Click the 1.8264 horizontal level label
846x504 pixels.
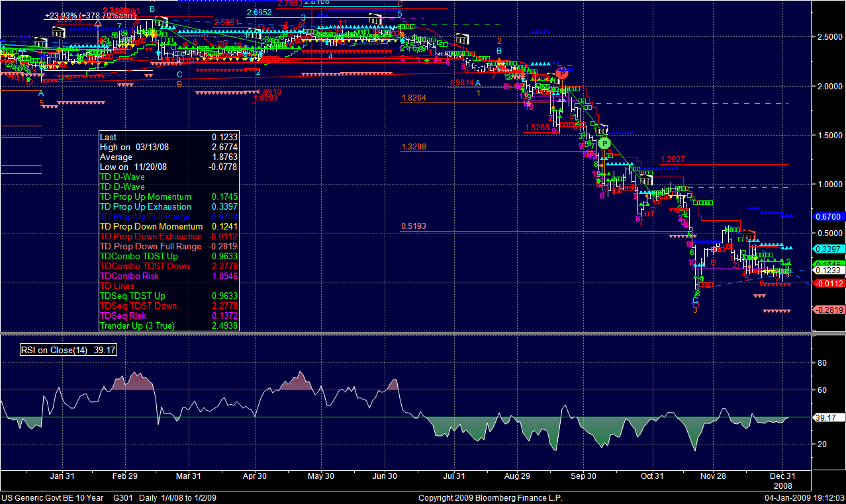[414, 97]
